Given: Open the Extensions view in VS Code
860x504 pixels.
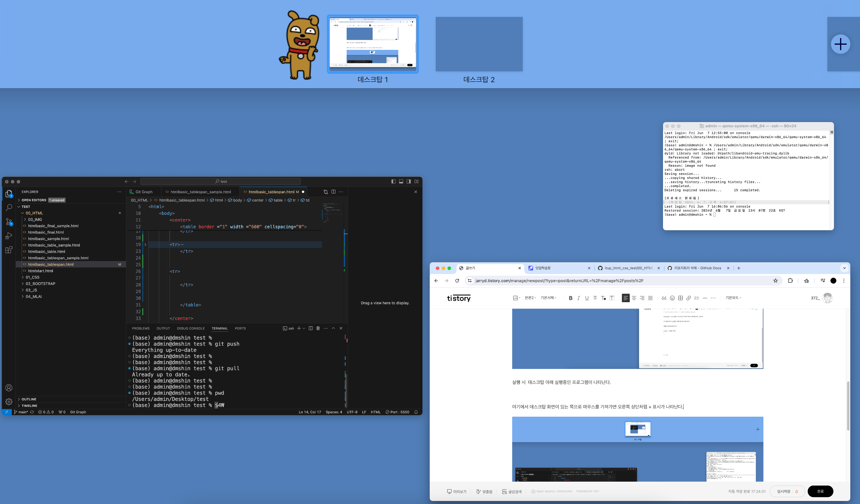Looking at the screenshot, I should click(x=9, y=250).
